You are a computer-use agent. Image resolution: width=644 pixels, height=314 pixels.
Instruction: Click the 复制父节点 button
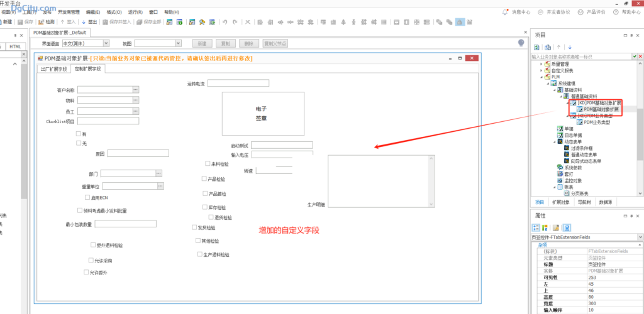click(275, 43)
